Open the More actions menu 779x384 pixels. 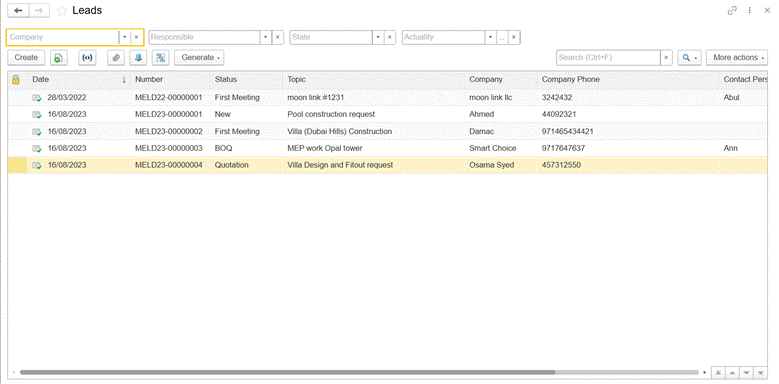tap(737, 58)
